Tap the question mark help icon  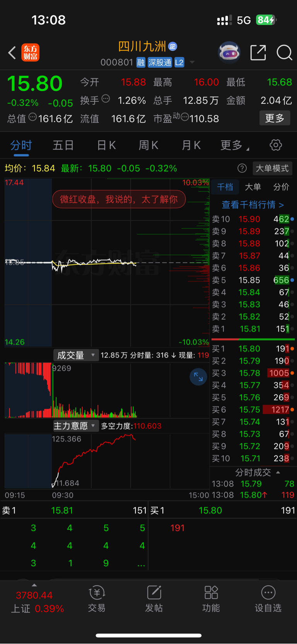pos(242,168)
